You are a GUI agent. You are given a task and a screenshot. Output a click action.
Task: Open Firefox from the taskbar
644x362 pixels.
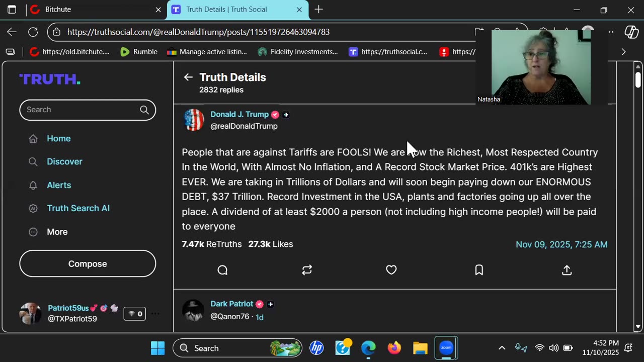pyautogui.click(x=394, y=348)
